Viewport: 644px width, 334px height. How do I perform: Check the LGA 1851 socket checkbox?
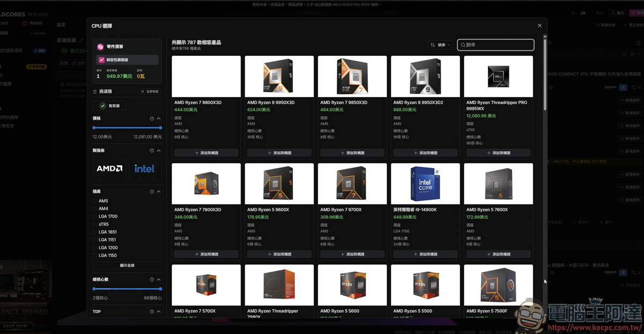coord(95,233)
